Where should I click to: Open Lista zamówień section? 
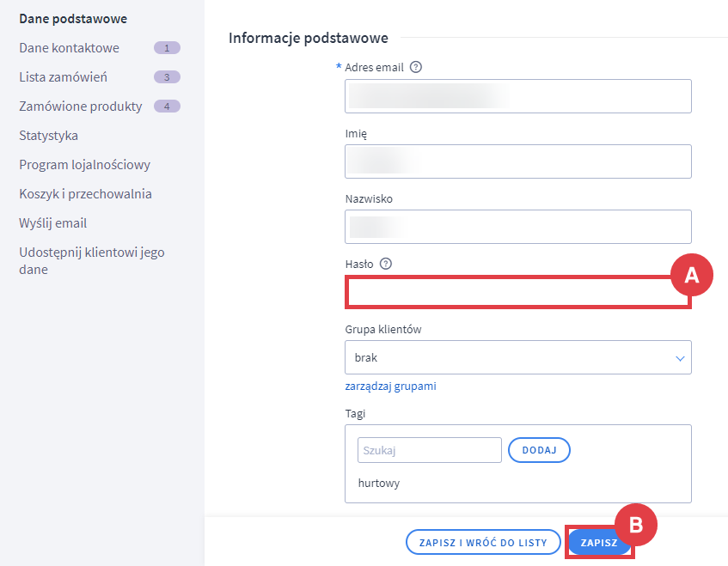(x=63, y=77)
